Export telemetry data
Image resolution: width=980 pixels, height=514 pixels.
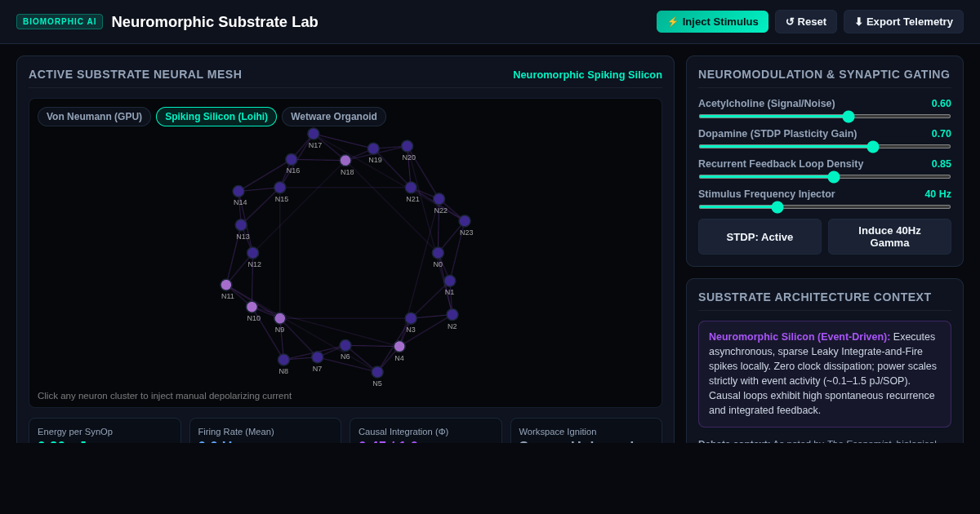(x=903, y=22)
